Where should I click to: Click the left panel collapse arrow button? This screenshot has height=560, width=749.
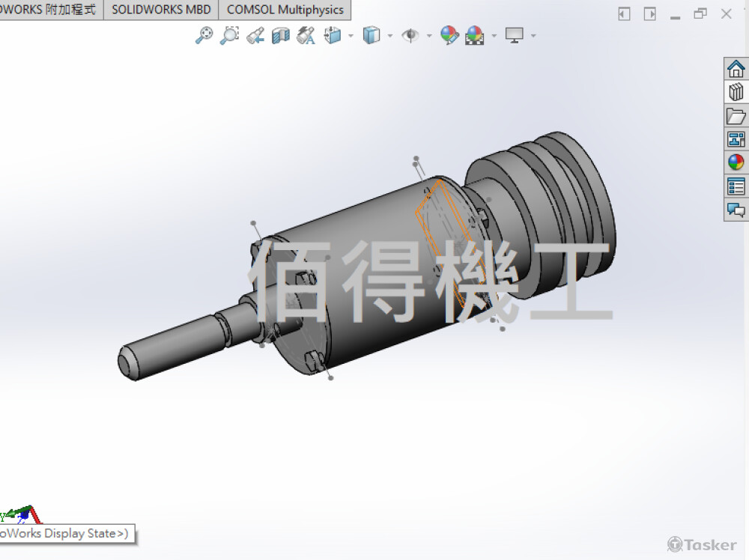(624, 13)
